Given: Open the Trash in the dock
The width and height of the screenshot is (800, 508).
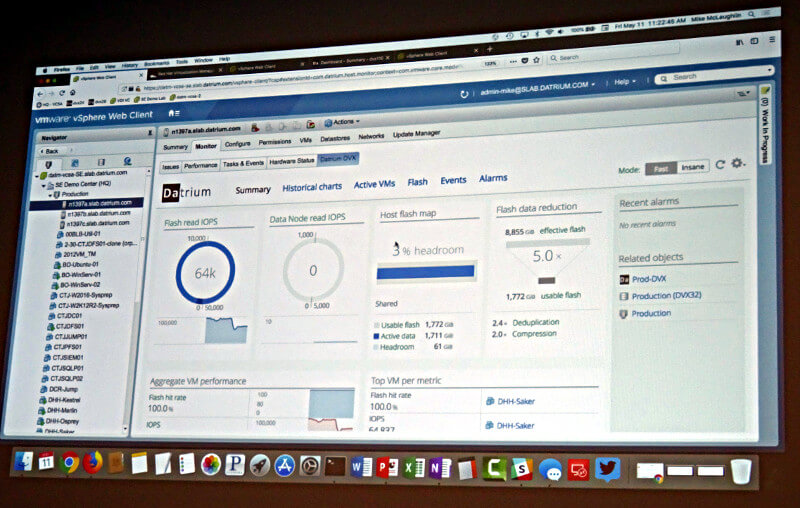Looking at the screenshot, I should point(741,471).
